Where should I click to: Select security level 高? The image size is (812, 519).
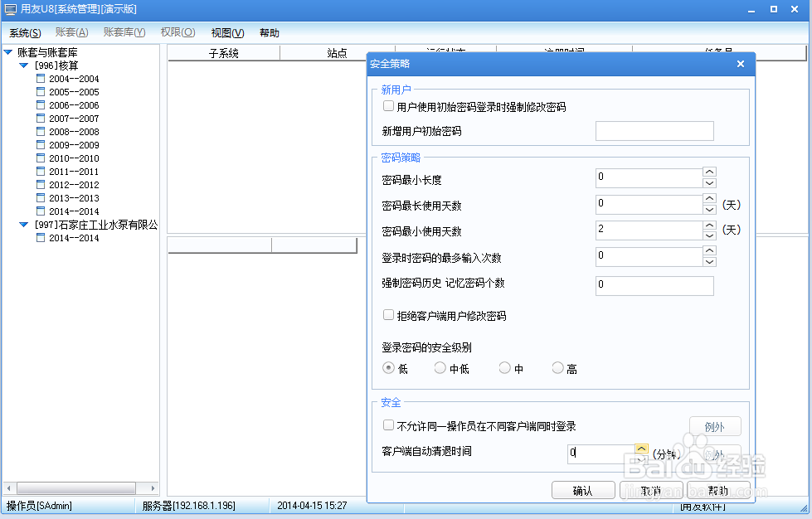coord(557,368)
